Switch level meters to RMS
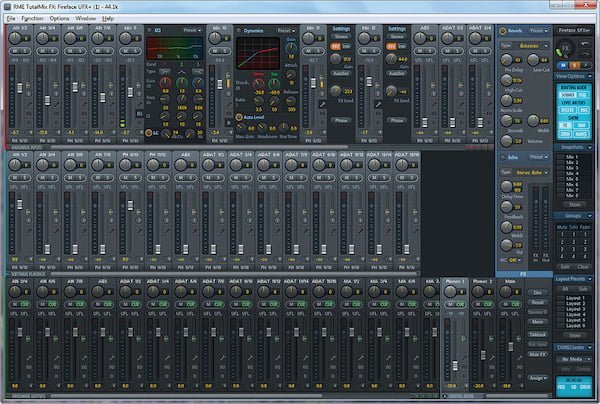 584,110
